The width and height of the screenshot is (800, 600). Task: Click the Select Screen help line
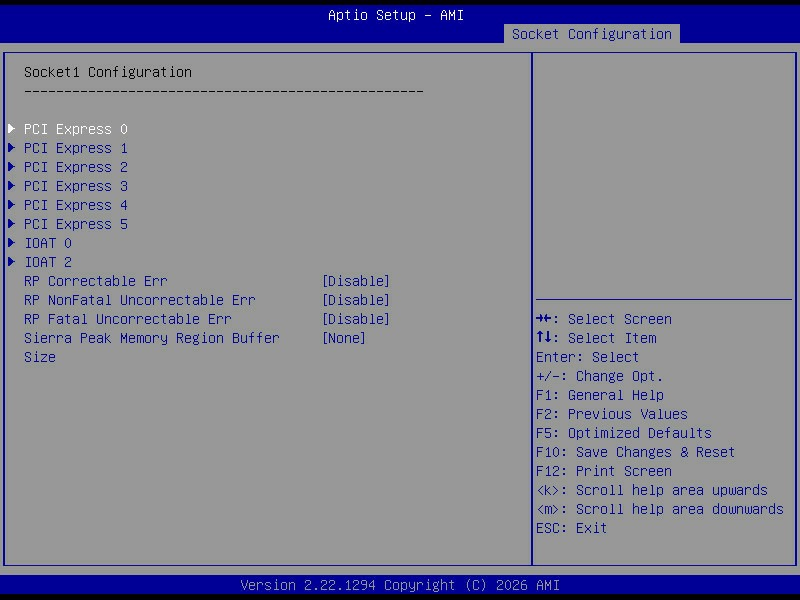tap(604, 319)
